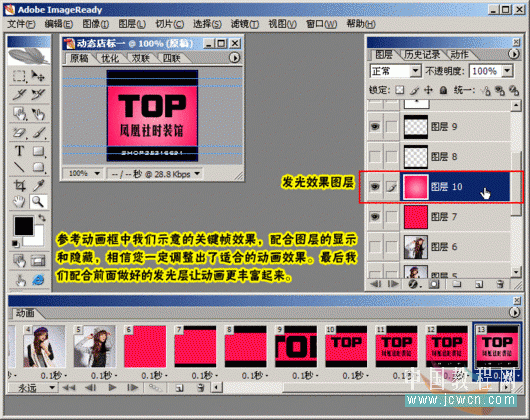Open the opacity 100% dropdown arrow
The height and width of the screenshot is (420, 530).
point(507,71)
